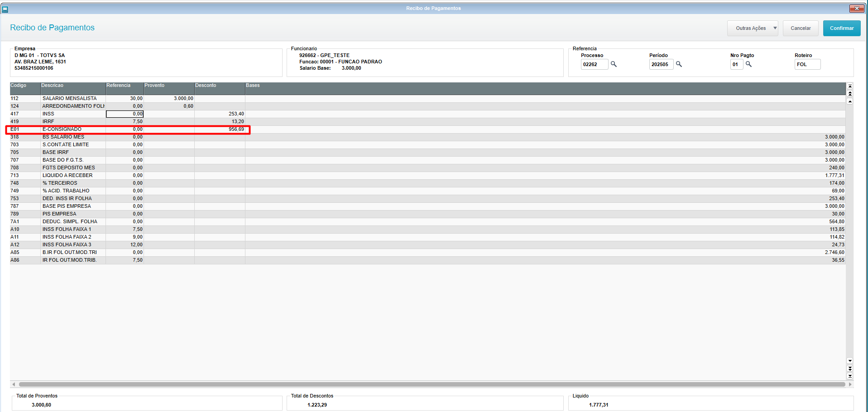Click the Referencia column header
Screen dimensions: 868x412
125,88
